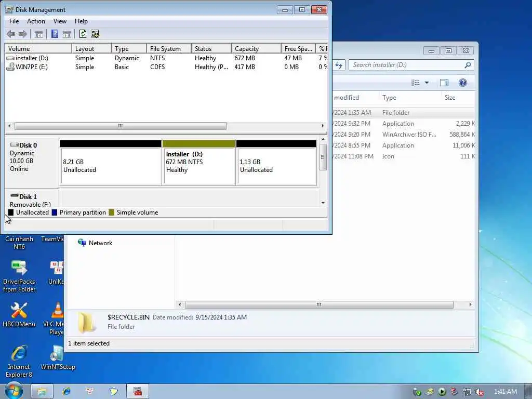Select the 8.21 GB Unallocated region

pos(111,163)
